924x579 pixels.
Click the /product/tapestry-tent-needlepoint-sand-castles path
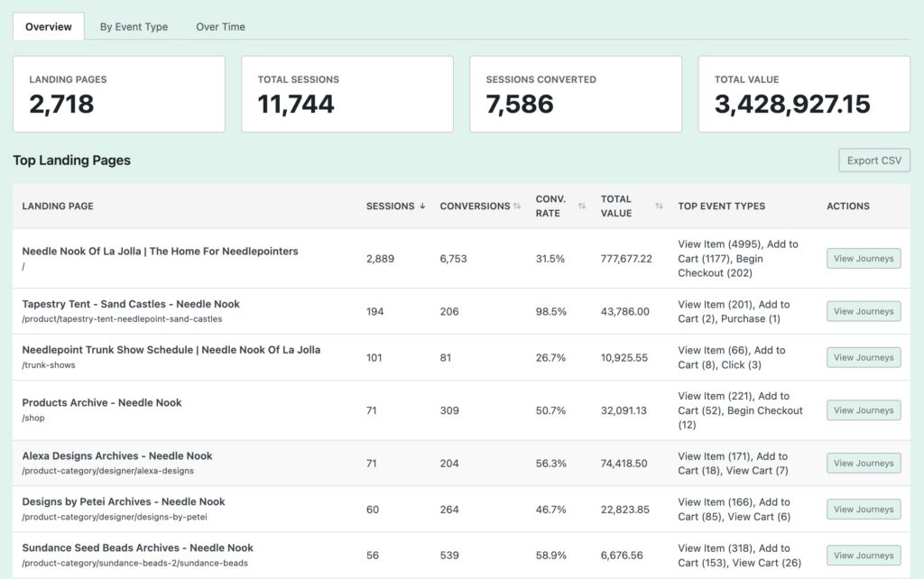click(x=122, y=319)
